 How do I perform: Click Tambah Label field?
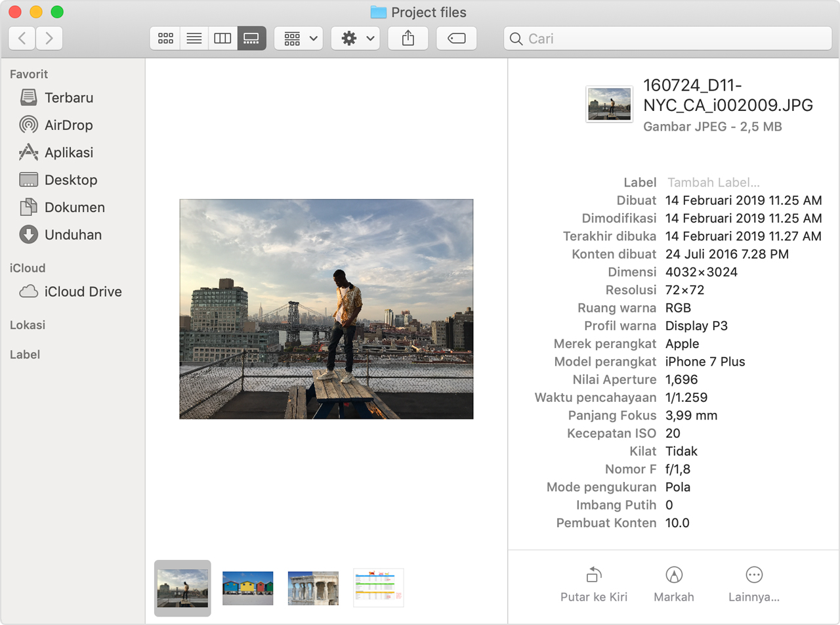point(713,183)
